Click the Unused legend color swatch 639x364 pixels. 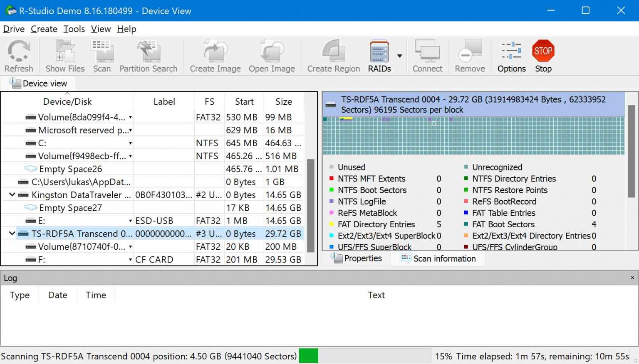(331, 167)
